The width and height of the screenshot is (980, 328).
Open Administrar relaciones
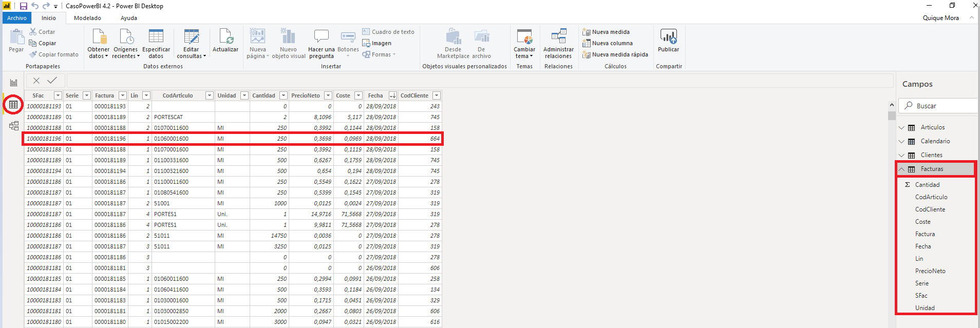coord(558,44)
